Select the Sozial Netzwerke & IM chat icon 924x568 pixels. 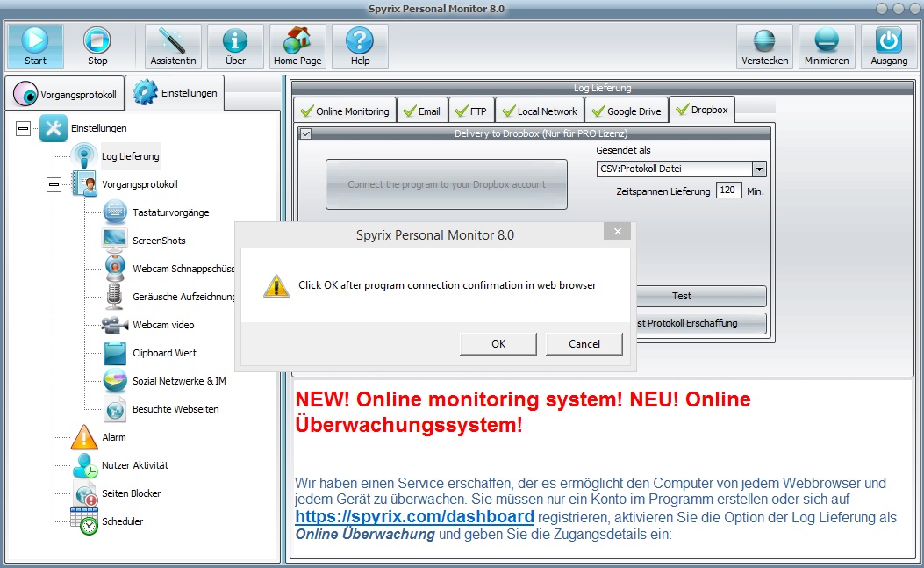point(115,381)
